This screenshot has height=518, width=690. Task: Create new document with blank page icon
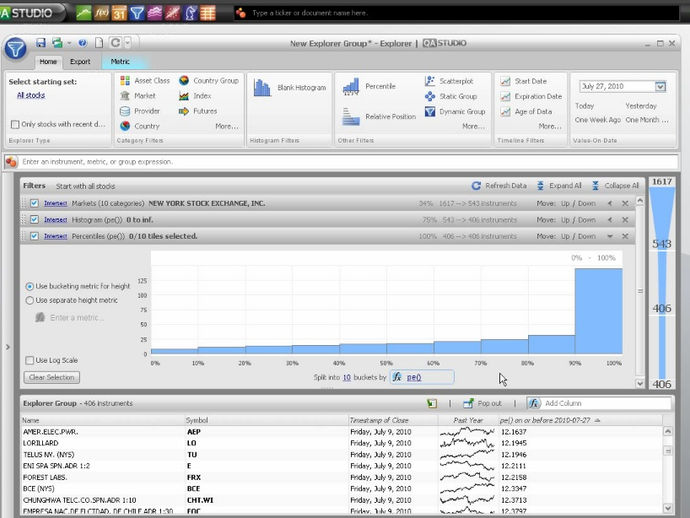pos(99,43)
